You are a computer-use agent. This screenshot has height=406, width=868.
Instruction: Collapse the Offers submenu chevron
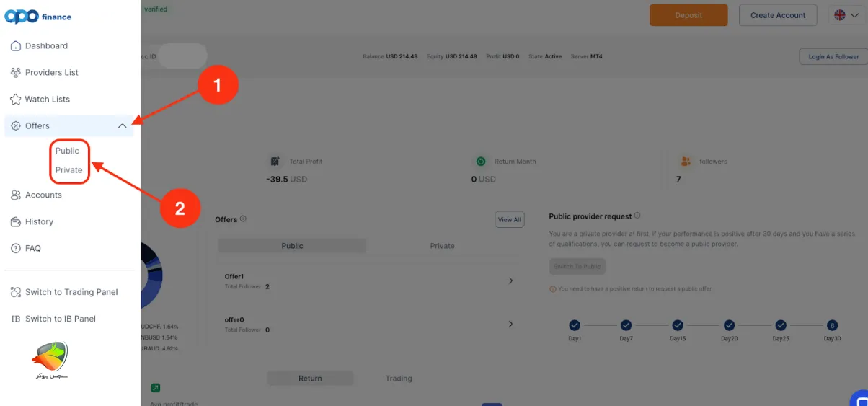point(122,125)
